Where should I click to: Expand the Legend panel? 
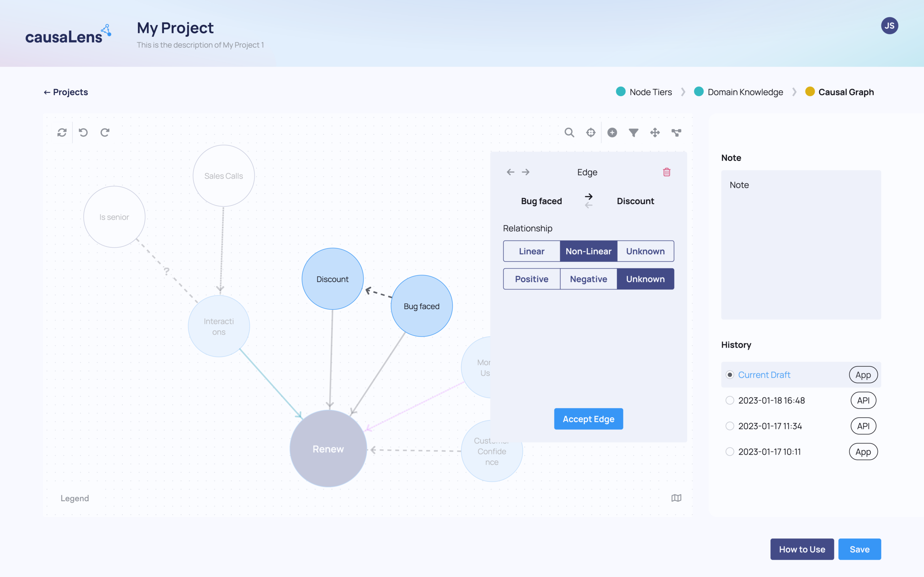(x=75, y=498)
